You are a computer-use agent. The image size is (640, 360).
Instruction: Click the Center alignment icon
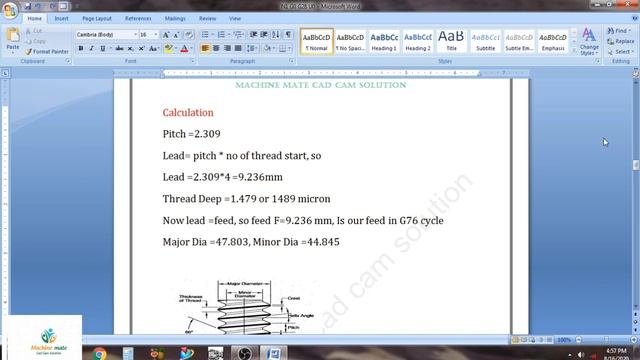(x=216, y=49)
